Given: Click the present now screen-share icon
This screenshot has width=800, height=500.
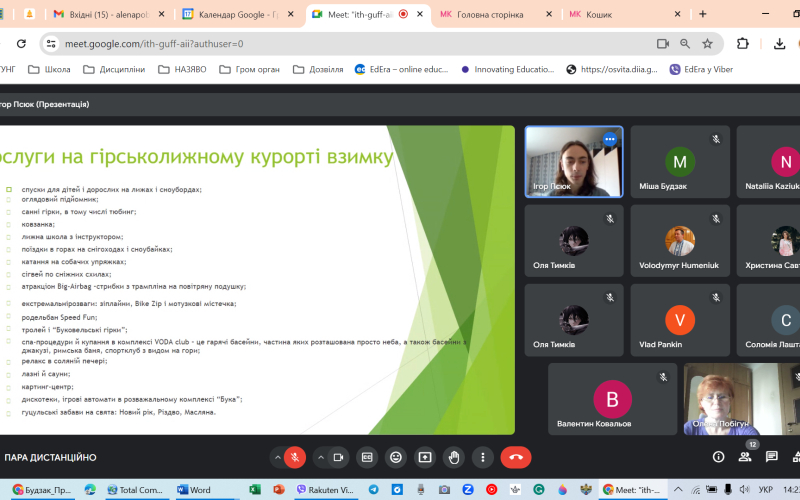Looking at the screenshot, I should [425, 458].
